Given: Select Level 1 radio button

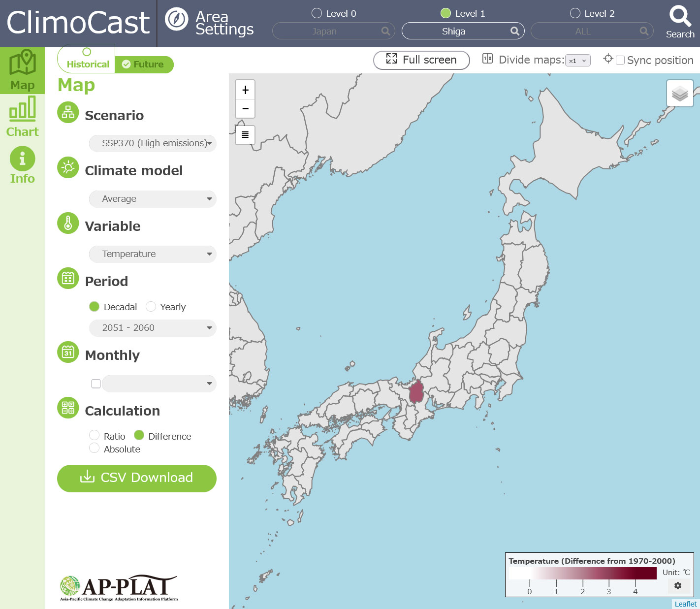Looking at the screenshot, I should click(x=445, y=13).
